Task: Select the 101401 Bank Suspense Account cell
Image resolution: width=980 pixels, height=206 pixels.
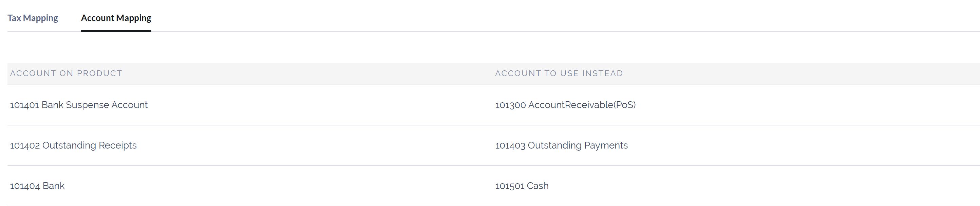Action: coord(79,105)
